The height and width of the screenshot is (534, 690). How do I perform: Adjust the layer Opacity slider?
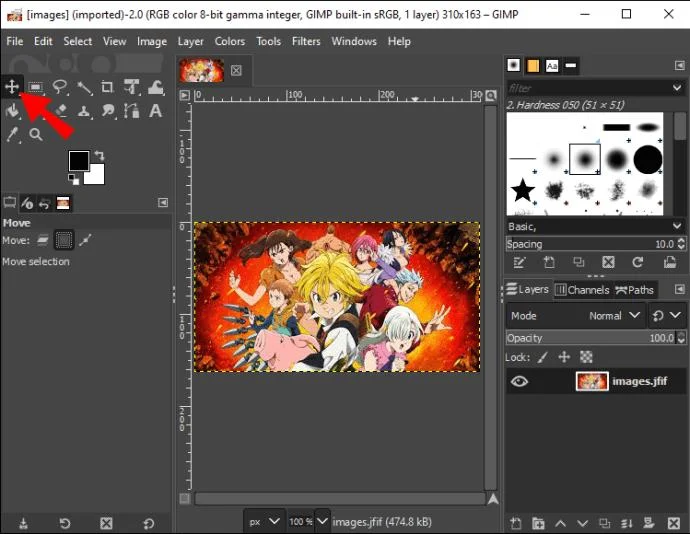591,338
